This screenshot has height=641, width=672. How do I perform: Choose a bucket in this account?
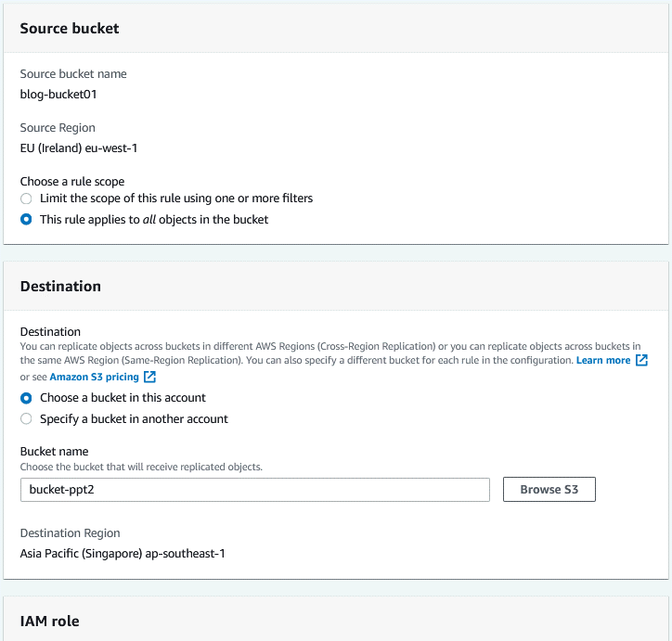(x=26, y=398)
